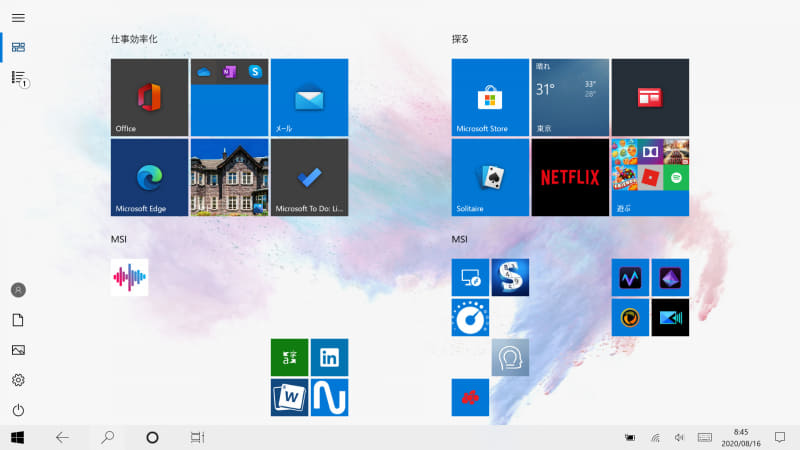Open Pictures folder shortcut
The height and width of the screenshot is (450, 800).
point(18,350)
